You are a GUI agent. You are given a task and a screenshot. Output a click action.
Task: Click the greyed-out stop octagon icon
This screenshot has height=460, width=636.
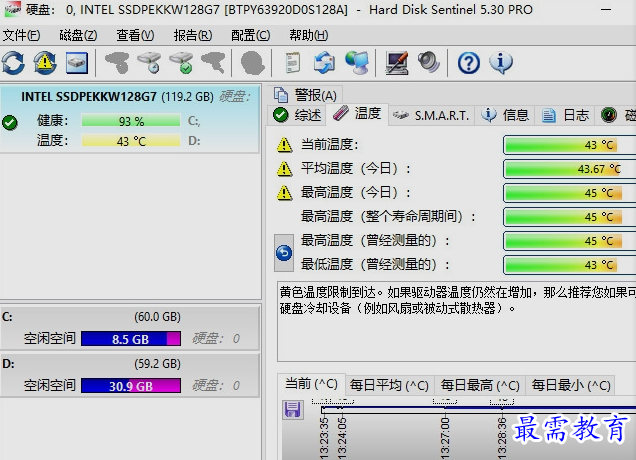click(x=253, y=63)
